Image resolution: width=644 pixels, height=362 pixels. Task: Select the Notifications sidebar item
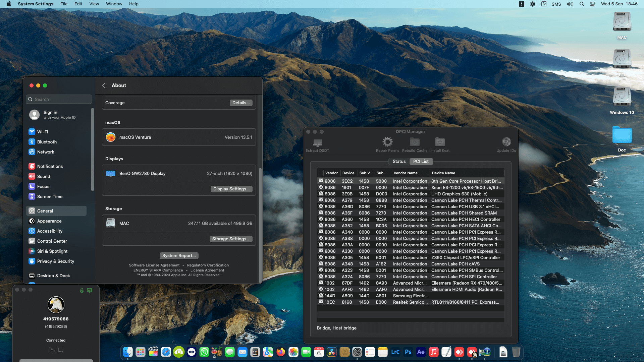[50, 166]
